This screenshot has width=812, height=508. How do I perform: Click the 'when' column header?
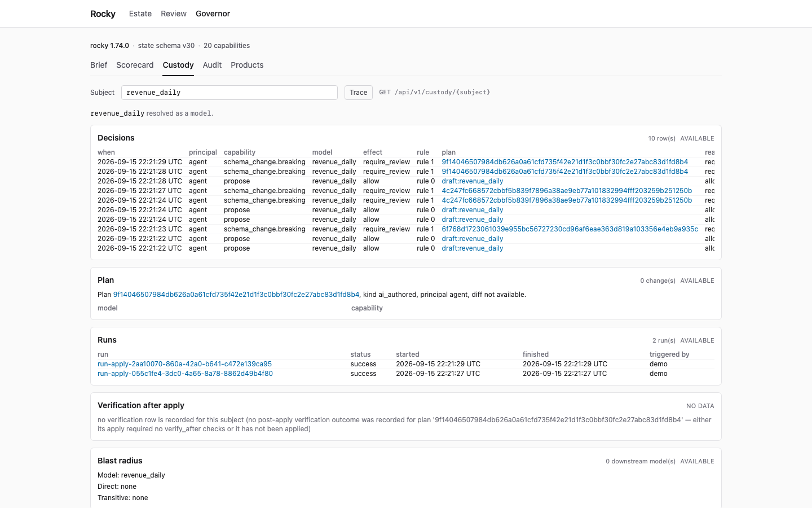(x=106, y=152)
